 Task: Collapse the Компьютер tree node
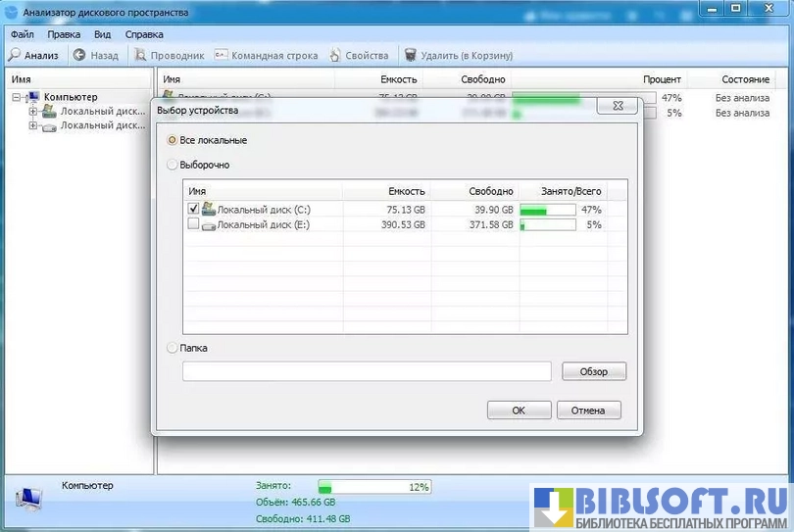18,97
